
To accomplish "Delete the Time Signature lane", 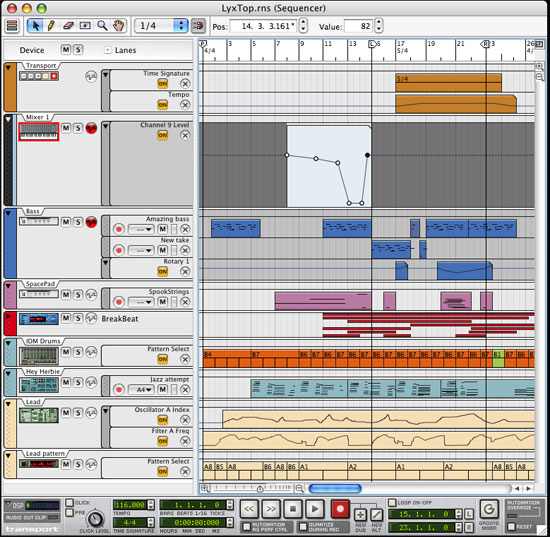I will pyautogui.click(x=185, y=84).
